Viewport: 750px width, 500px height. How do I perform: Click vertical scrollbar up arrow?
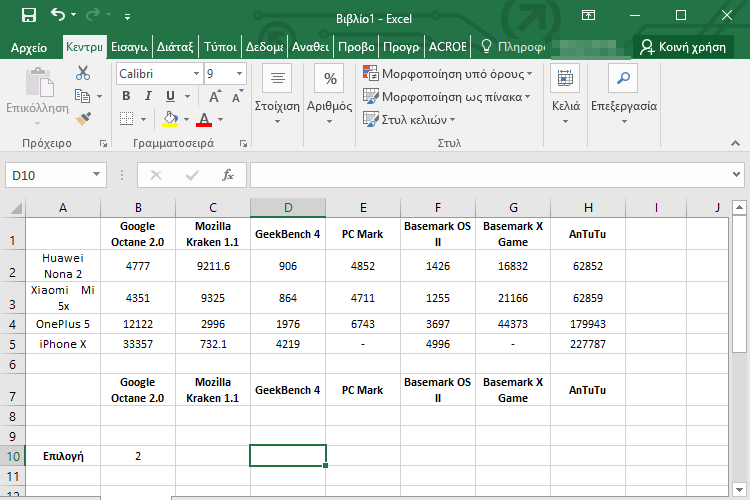coord(739,207)
